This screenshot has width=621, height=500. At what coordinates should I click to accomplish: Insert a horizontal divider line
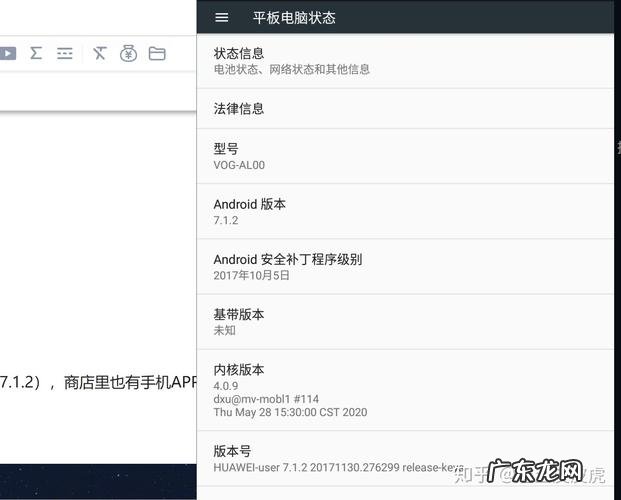(65, 54)
